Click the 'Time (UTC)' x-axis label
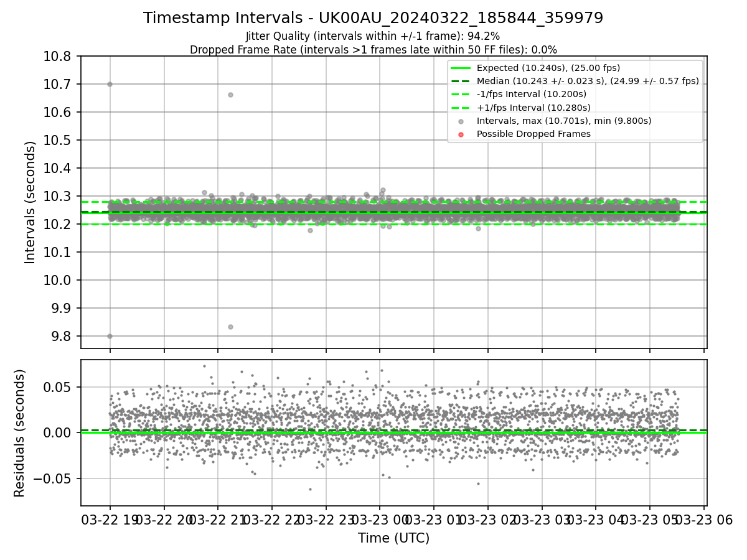 pos(393,538)
